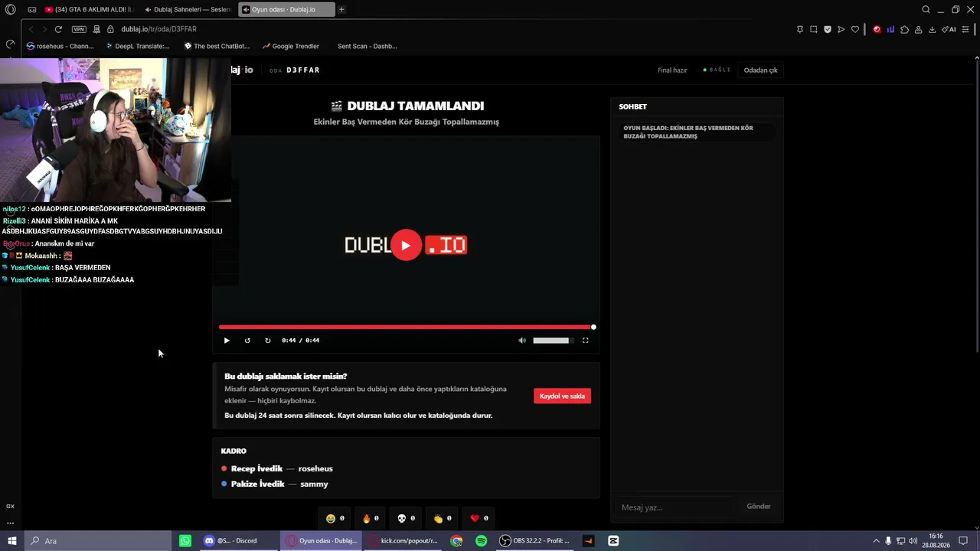Screen dimensions: 980x551
Task: Open the extensions puzzle icon
Action: pyautogui.click(x=904, y=29)
